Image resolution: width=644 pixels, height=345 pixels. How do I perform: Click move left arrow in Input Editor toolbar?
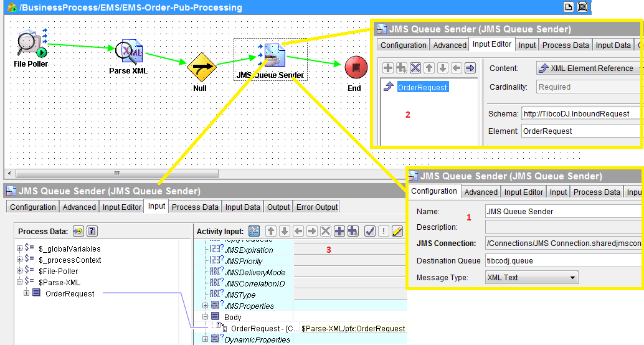pyautogui.click(x=456, y=68)
